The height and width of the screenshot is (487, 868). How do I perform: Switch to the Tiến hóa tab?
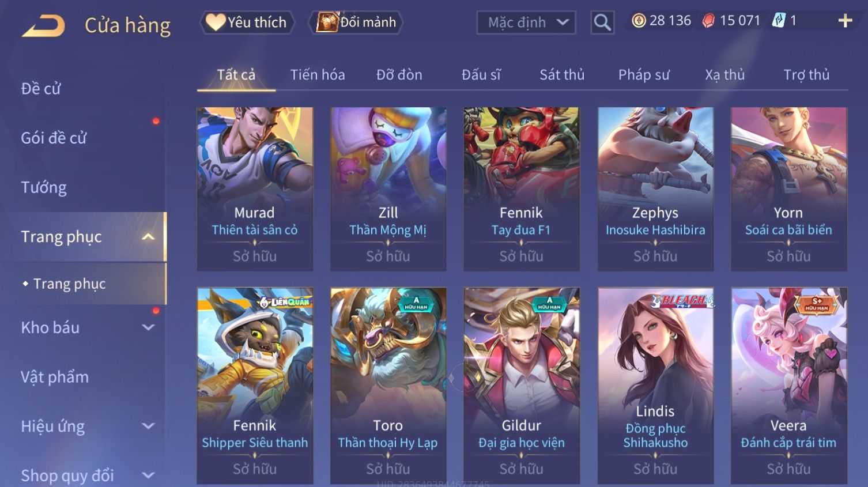point(318,75)
